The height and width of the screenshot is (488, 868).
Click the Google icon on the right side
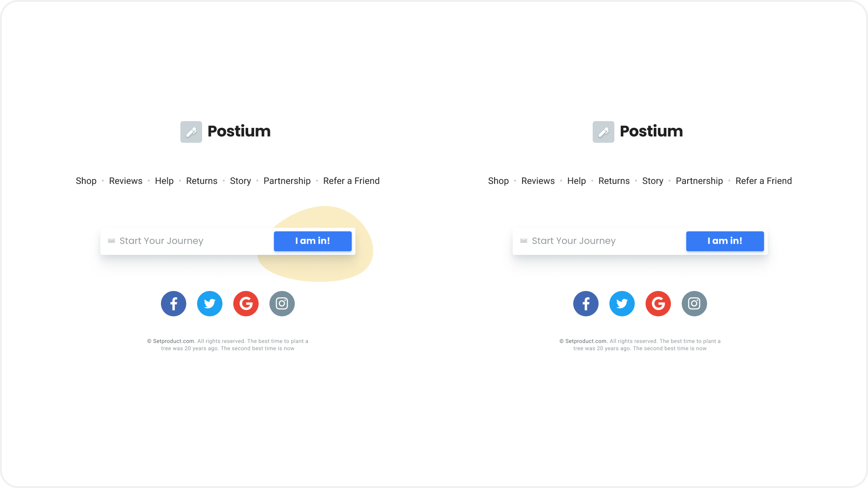[658, 303]
